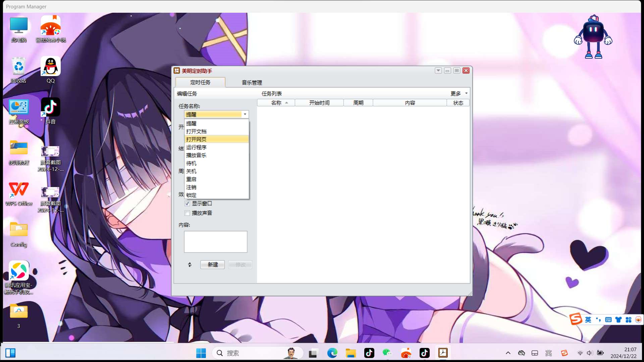Click the Sogou S icon in system tray

coord(565,353)
